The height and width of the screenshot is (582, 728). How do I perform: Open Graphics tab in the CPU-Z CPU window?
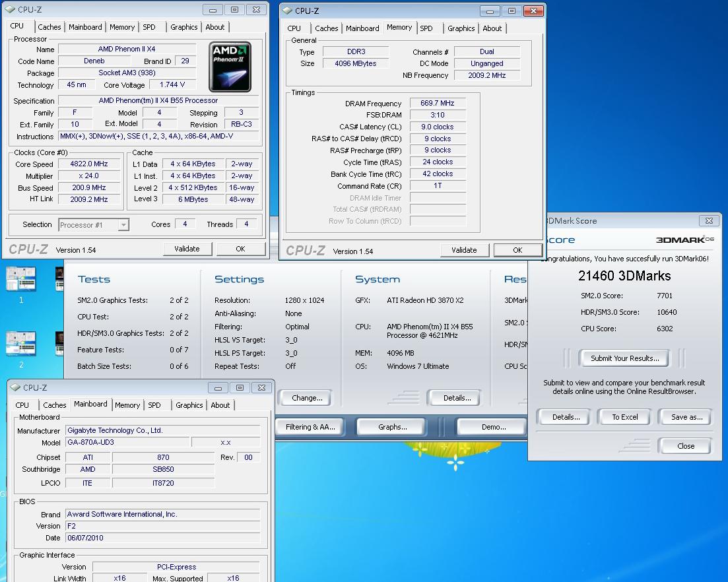(184, 27)
